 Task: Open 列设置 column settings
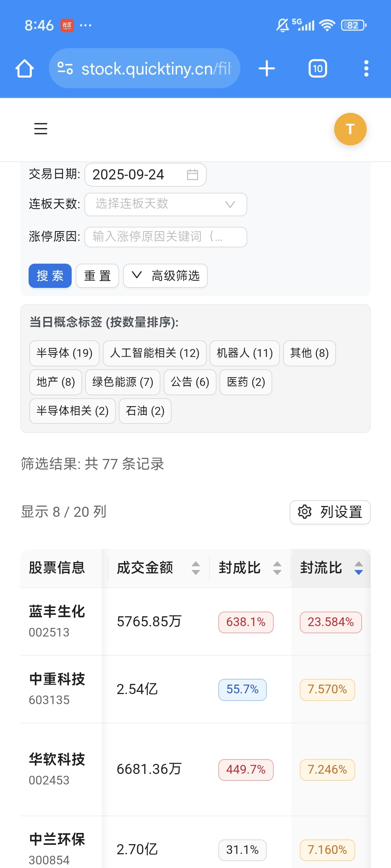[x=330, y=512]
